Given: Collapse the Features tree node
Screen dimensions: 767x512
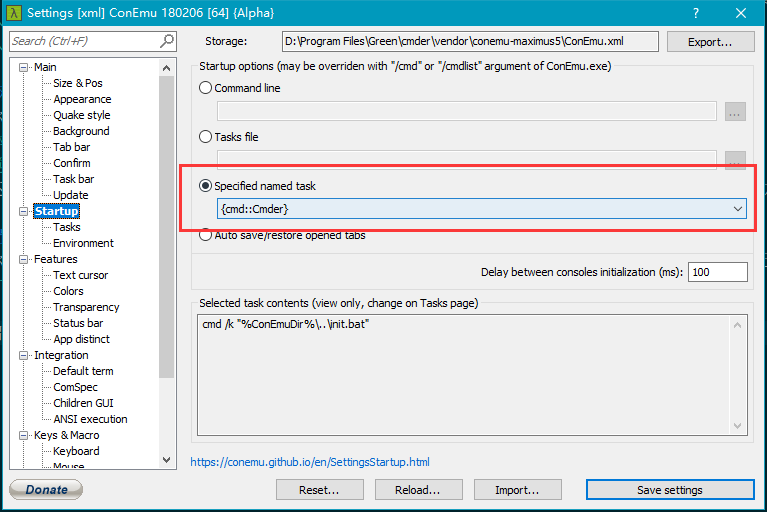Looking at the screenshot, I should coord(23,259).
